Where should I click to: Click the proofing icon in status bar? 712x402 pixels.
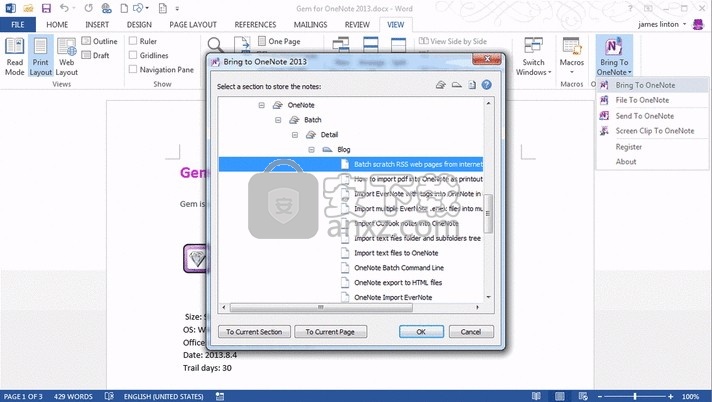point(109,396)
